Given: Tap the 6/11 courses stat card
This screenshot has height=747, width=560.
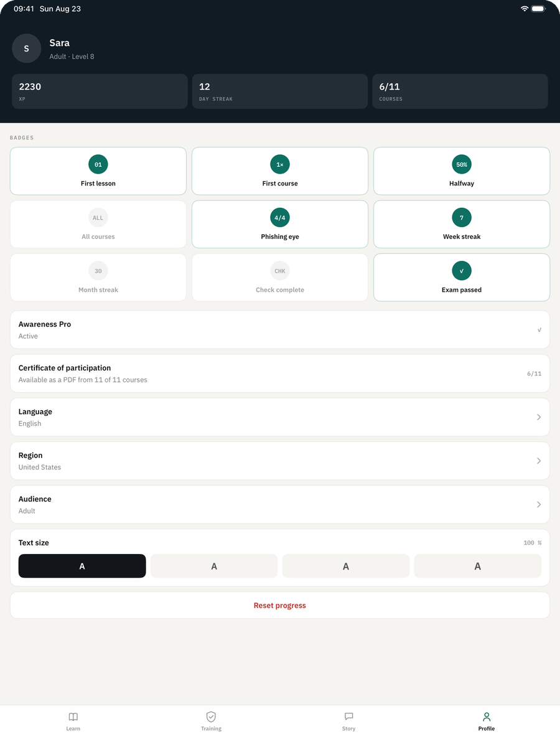Looking at the screenshot, I should 460,92.
